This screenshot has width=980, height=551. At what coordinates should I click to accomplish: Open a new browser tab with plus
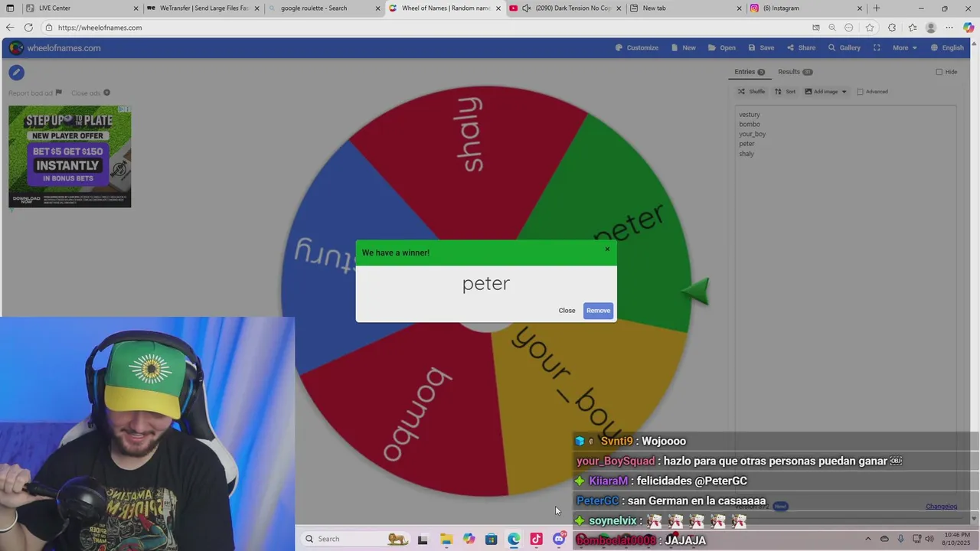877,8
